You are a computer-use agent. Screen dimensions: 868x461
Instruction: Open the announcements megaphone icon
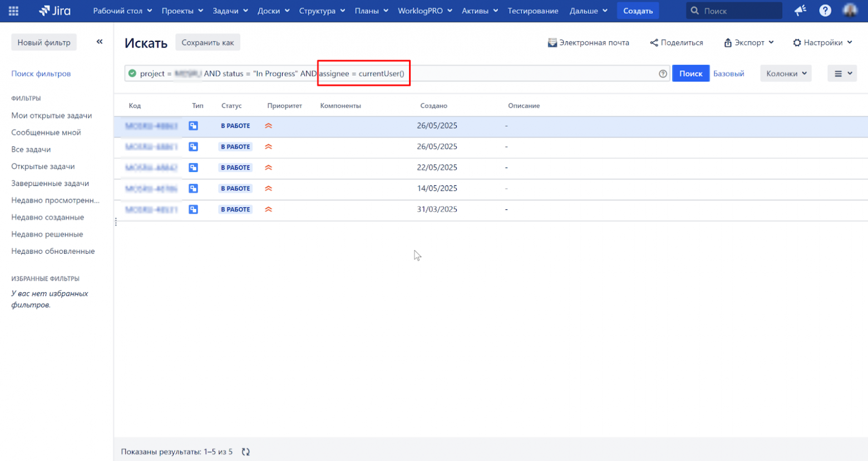point(800,10)
